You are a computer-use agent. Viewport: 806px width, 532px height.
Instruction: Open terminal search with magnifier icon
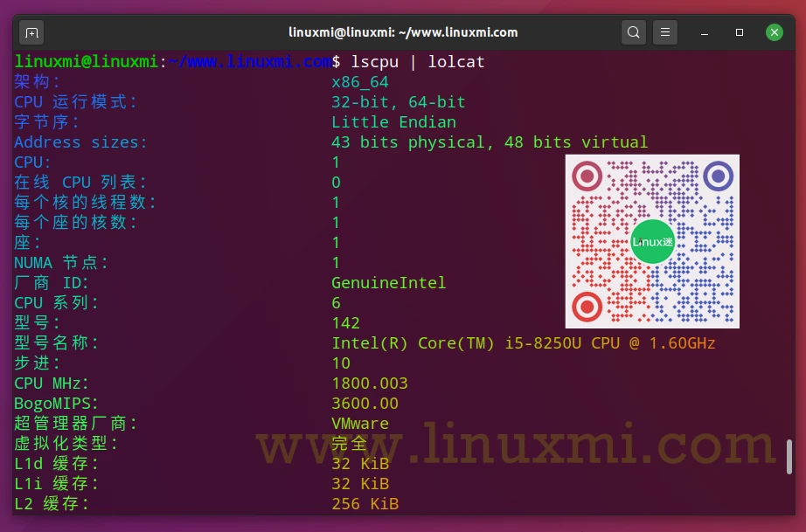pos(633,32)
